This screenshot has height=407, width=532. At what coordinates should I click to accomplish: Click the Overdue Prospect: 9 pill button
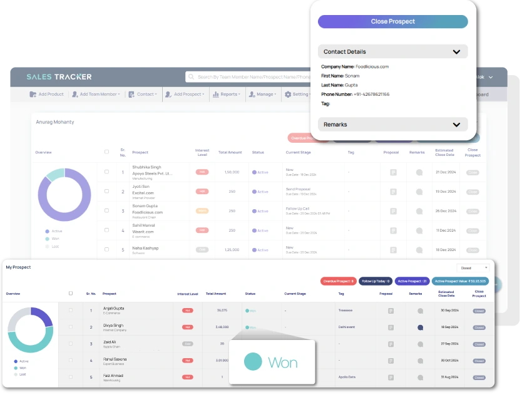[x=338, y=281]
